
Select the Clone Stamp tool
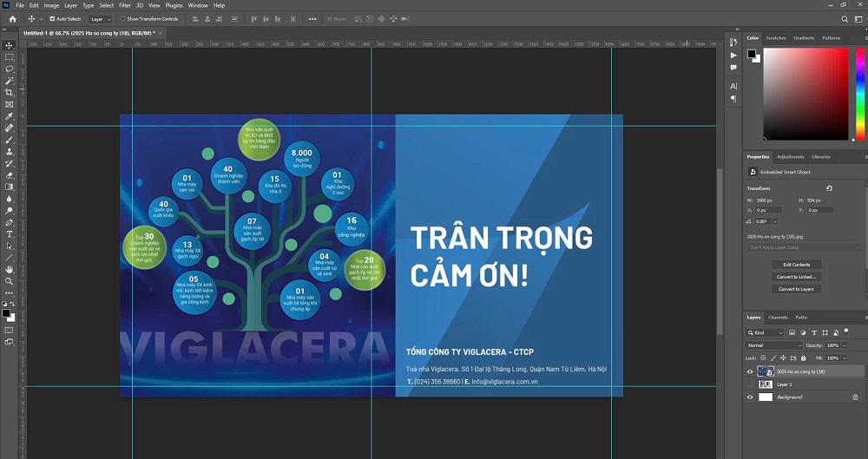[9, 151]
